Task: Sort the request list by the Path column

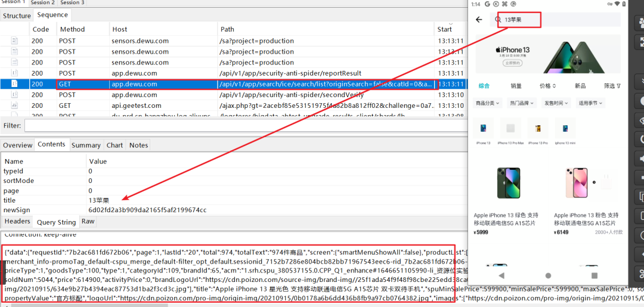Action: coord(326,29)
